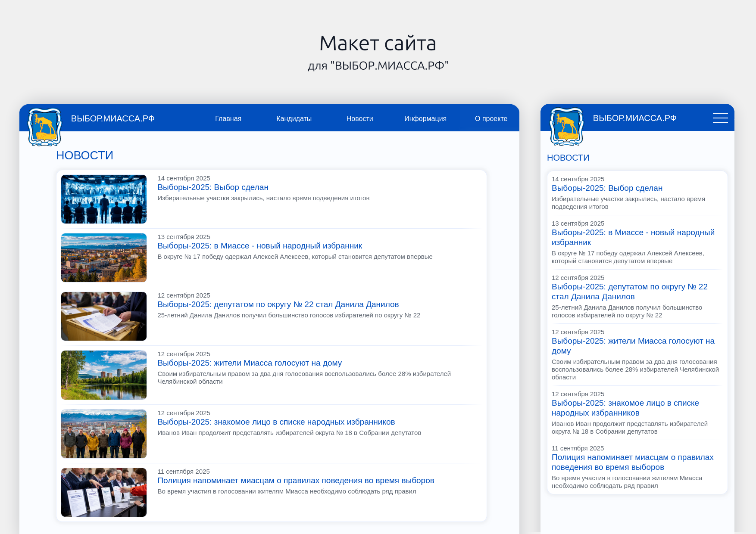The height and width of the screenshot is (534, 756).
Task: Open desktop police reminder article headline
Action: tap(295, 481)
